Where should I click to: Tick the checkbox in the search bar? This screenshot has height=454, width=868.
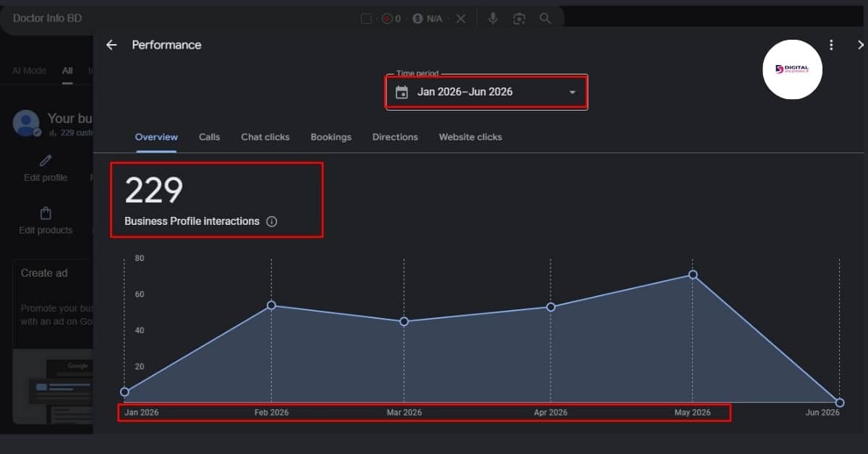[366, 19]
